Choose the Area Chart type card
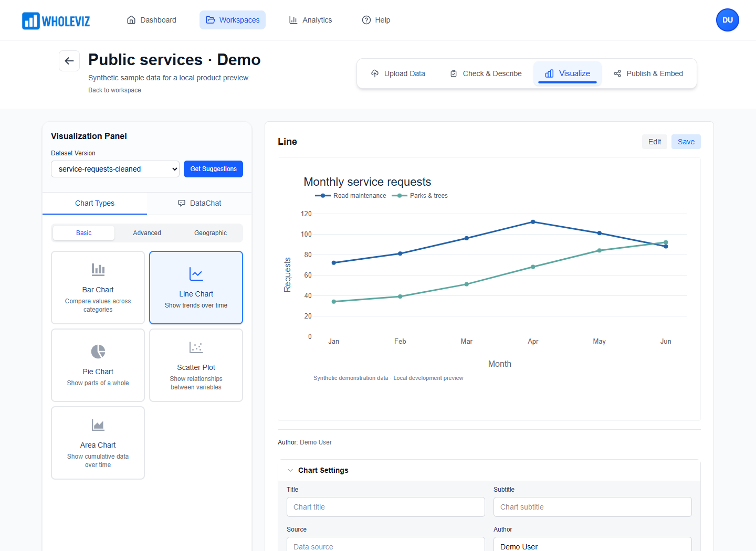This screenshot has height=551, width=756. tap(98, 443)
